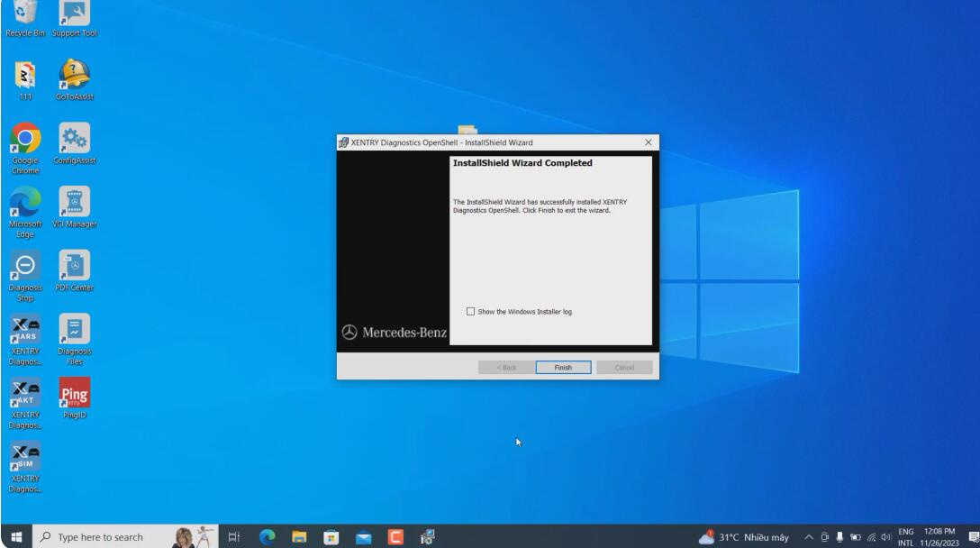Viewport: 980px width, 548px height.
Task: Open Microsoft Store from the taskbar
Action: click(x=331, y=537)
